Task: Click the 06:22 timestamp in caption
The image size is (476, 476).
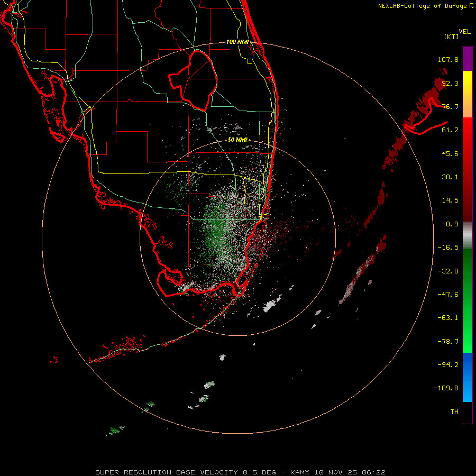Action: [374, 472]
